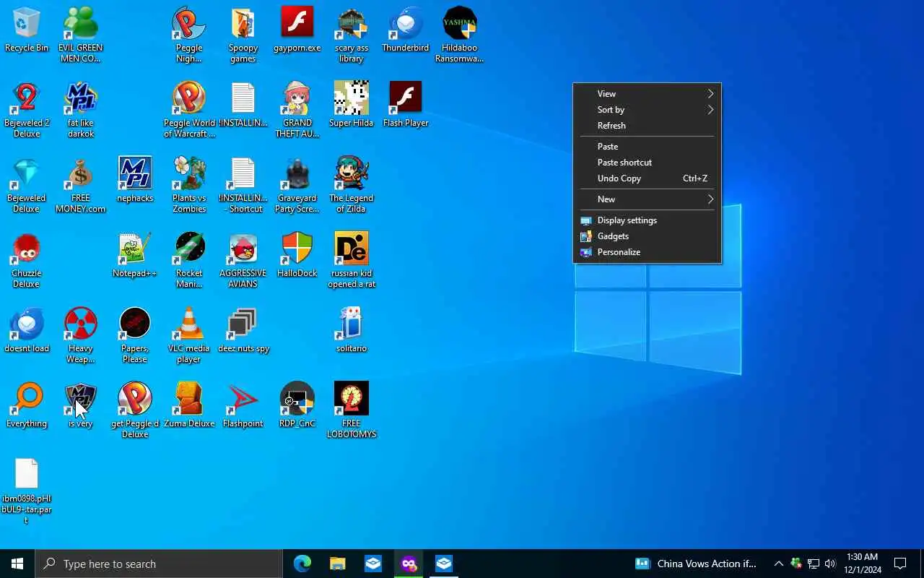924x578 pixels.
Task: Expand the Sort by submenu
Action: [648, 110]
